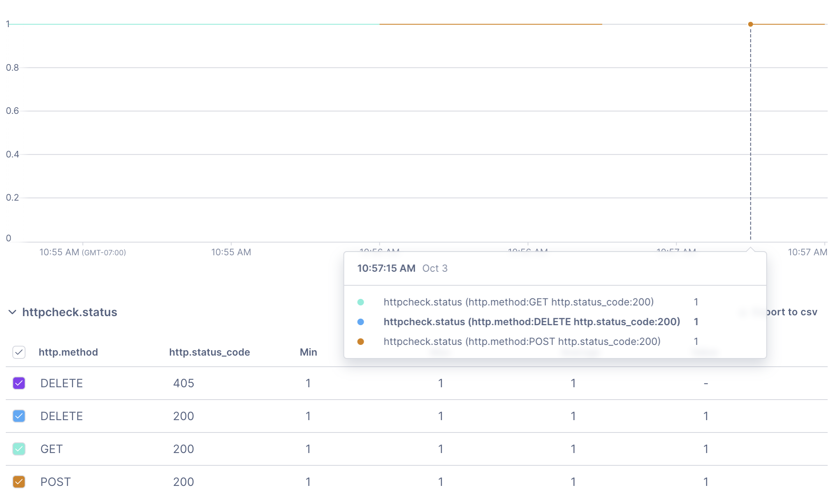The image size is (840, 504).
Task: Click the 10:57:15 AM timestamp in the tooltip
Action: 386,268
